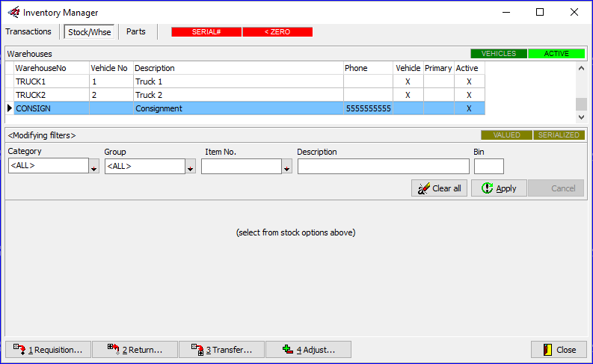
Task: Open the Group dropdown list
Action: [x=191, y=167]
